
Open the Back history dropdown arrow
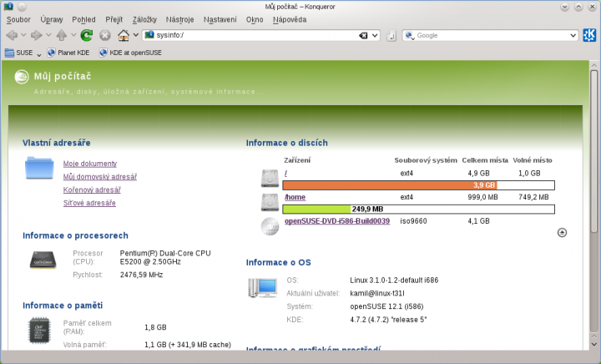(x=23, y=35)
